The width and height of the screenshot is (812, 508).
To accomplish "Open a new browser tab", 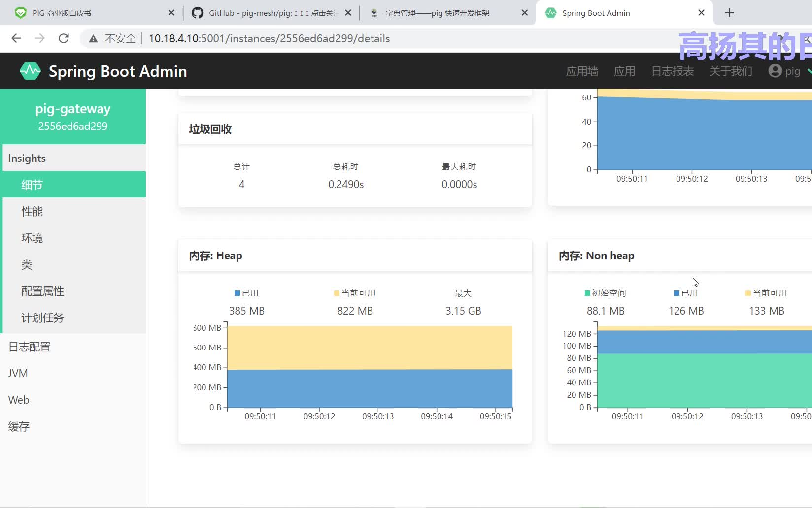I will 730,13.
